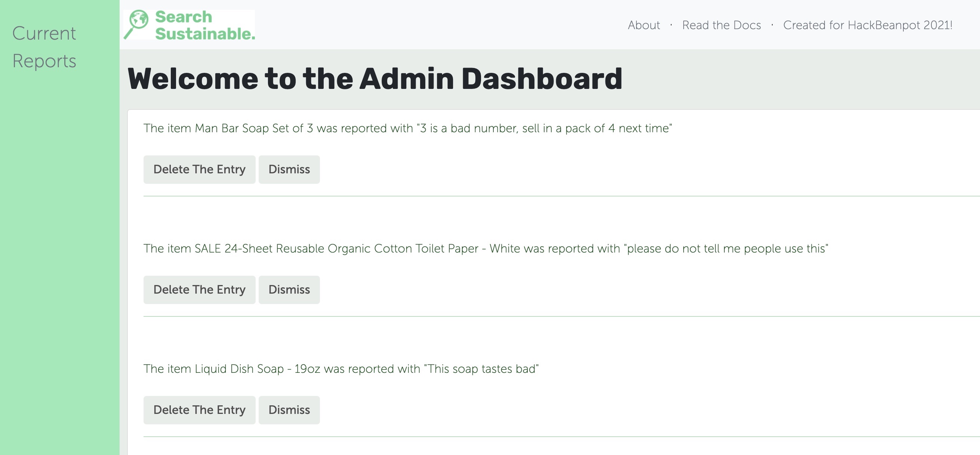This screenshot has width=980, height=455.
Task: Delete the Reusable Cotton Toilet Paper entry
Action: click(199, 290)
